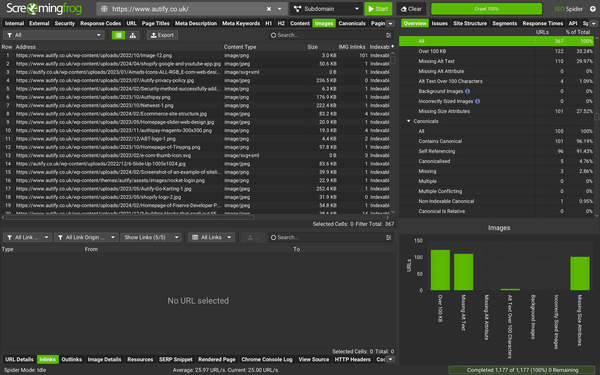Start the crawl with Start button
The height and width of the screenshot is (375, 600).
point(378,9)
